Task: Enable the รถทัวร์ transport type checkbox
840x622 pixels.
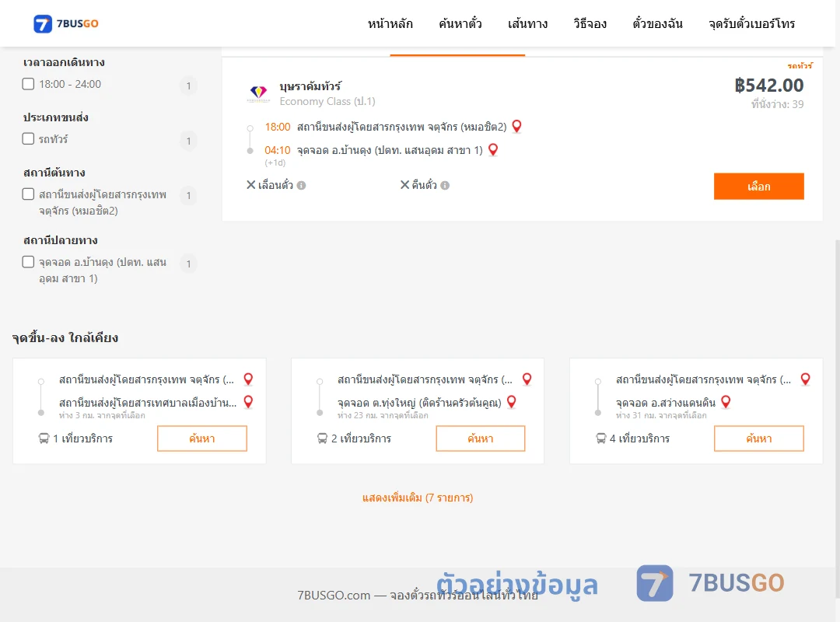Action: [29, 138]
